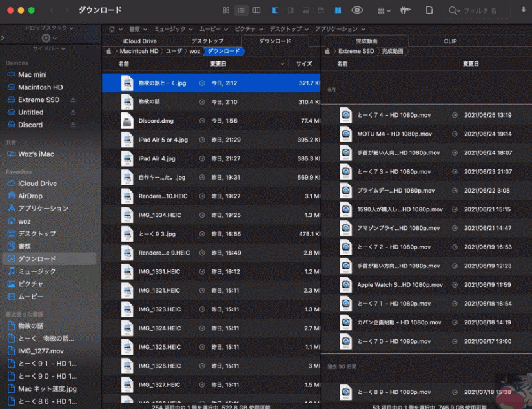Click IMG_1334.HEIC file icon
532x409 pixels.
tap(127, 215)
